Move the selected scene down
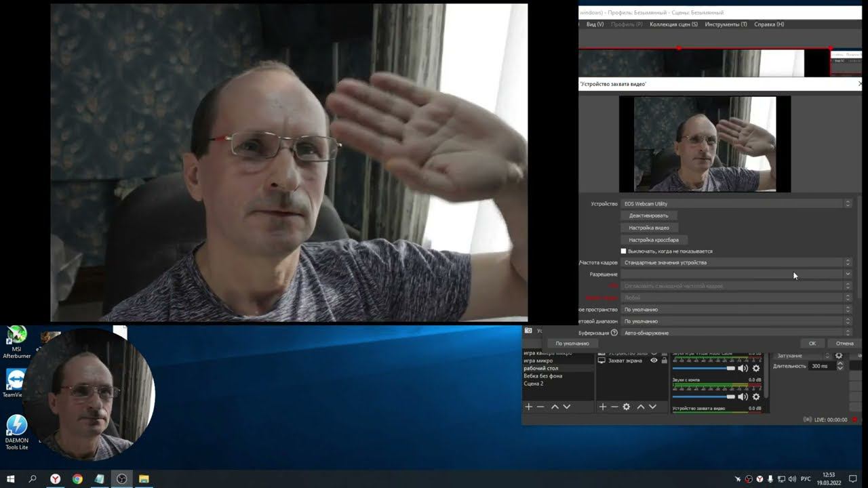This screenshot has height=488, width=868. click(x=567, y=407)
